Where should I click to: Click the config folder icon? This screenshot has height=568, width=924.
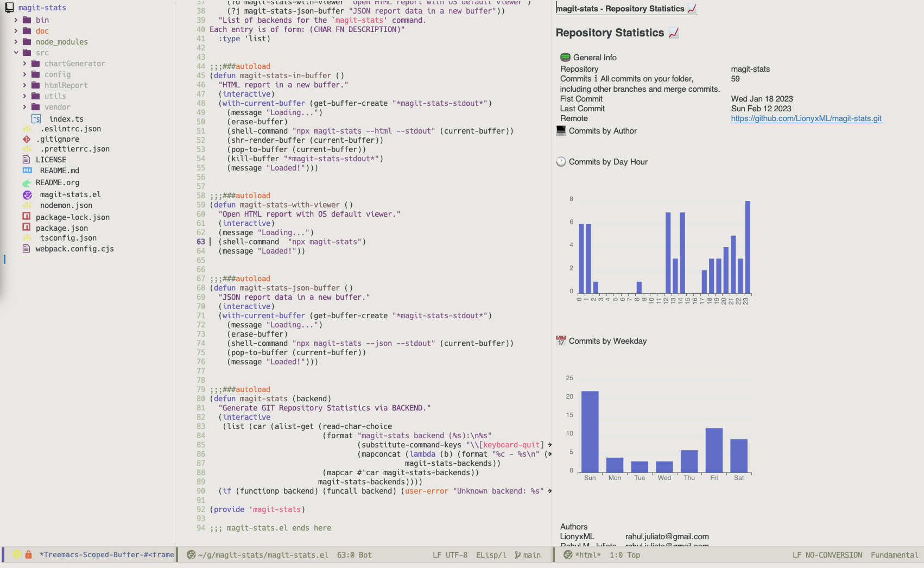(35, 74)
